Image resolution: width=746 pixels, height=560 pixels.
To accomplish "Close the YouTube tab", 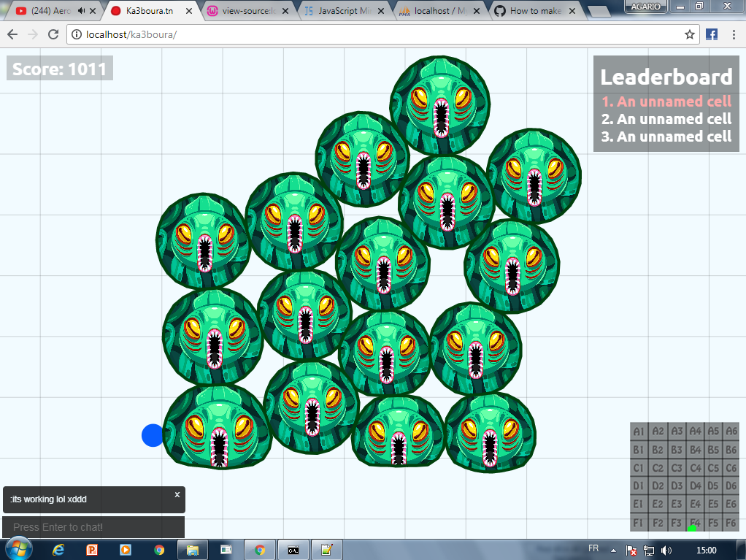I will click(93, 11).
